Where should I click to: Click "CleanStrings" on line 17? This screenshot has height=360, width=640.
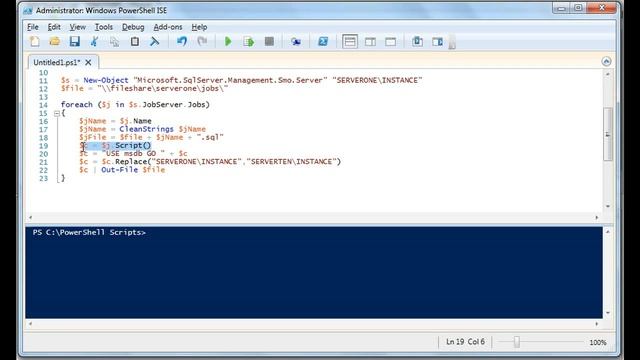146,129
